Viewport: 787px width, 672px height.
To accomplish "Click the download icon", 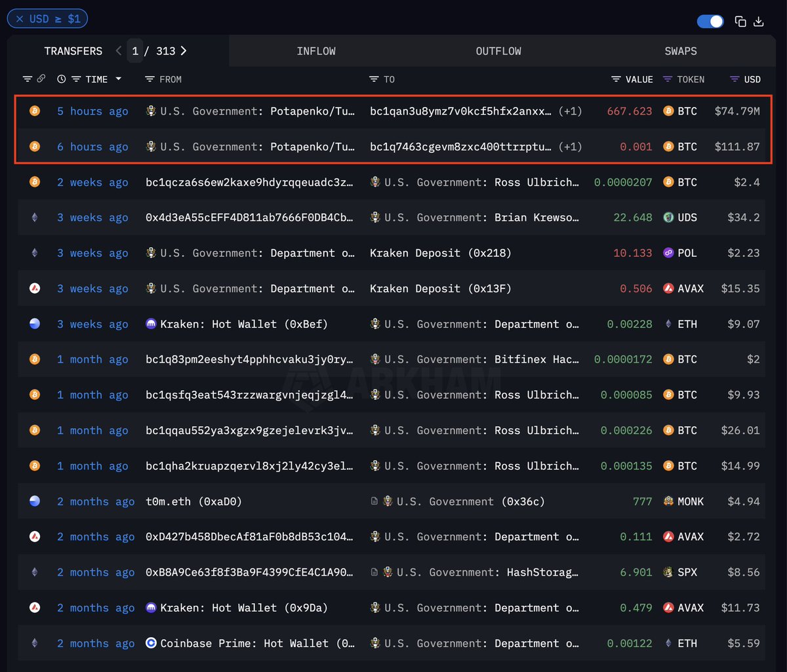I will [x=759, y=22].
